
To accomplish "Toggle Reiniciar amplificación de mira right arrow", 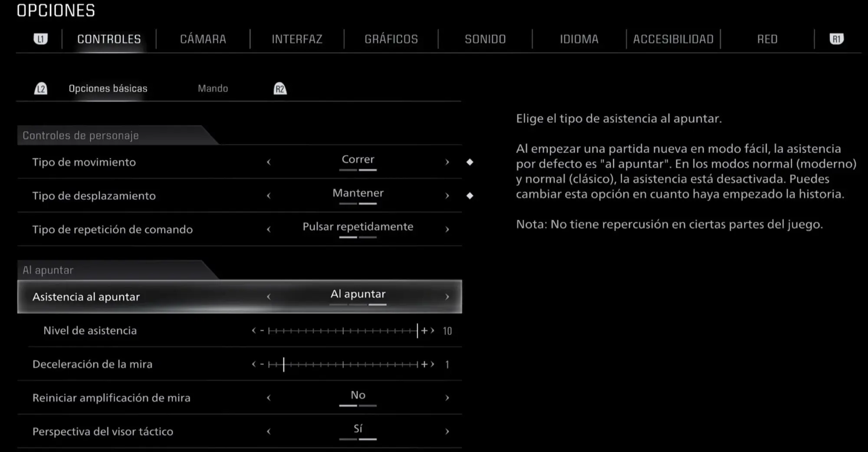I will pyautogui.click(x=447, y=398).
